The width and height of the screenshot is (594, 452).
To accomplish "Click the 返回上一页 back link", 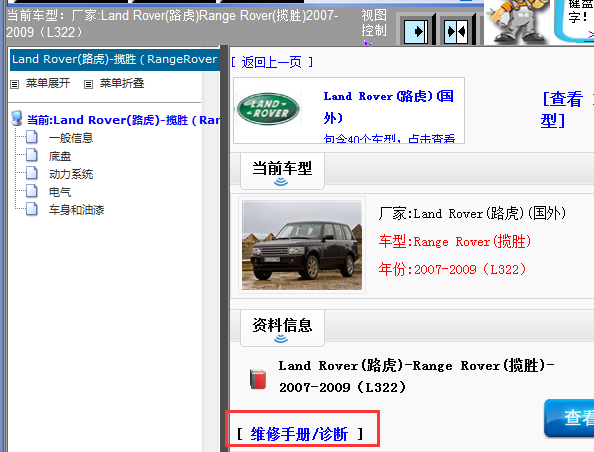I will point(272,62).
